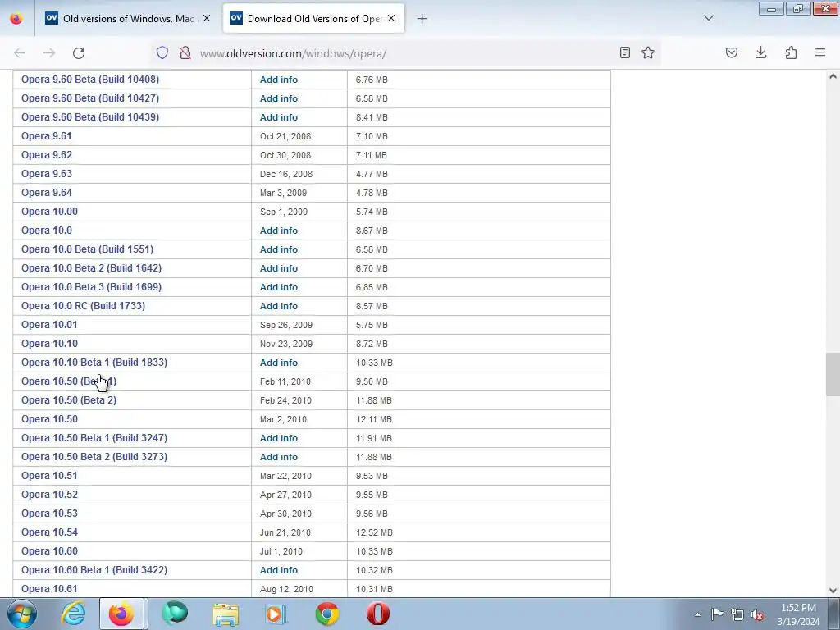840x630 pixels.
Task: Launch Internet Explorer from taskbar
Action: (73, 614)
